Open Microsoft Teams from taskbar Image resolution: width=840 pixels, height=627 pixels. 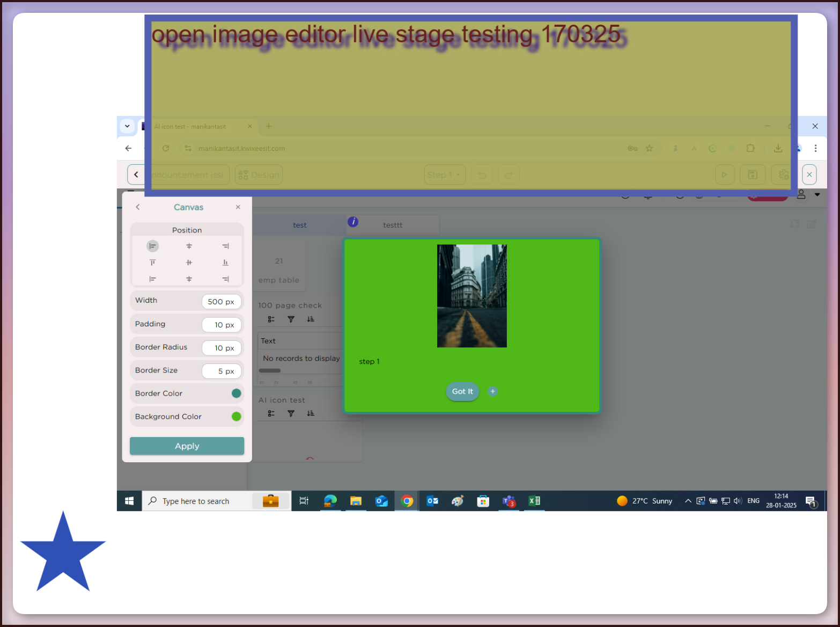(x=509, y=501)
